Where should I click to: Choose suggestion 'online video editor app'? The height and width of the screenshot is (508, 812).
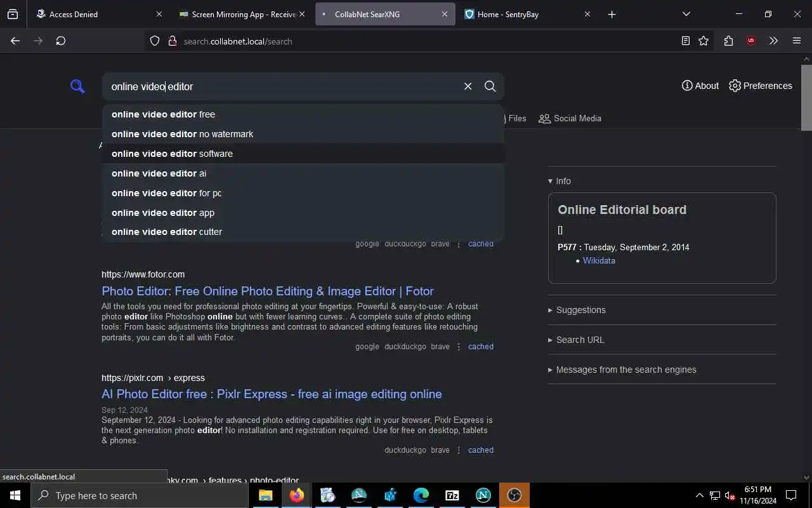click(303, 213)
